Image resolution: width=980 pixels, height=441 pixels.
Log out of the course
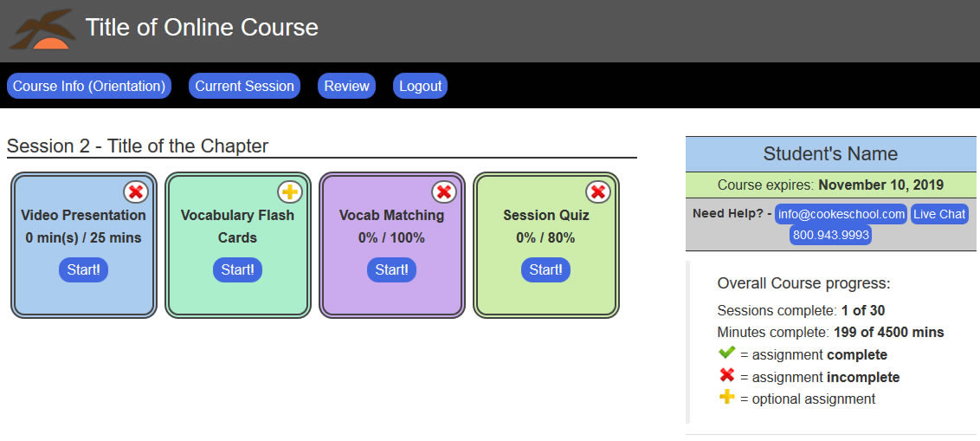pos(421,86)
